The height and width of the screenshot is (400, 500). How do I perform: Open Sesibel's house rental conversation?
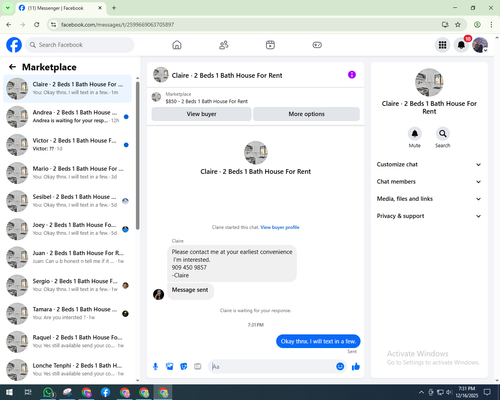[x=68, y=201]
